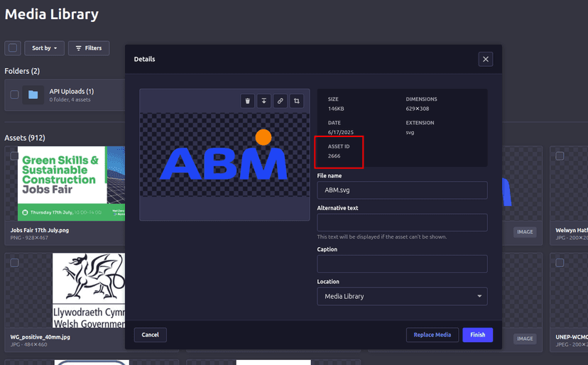Click the Filters funnel icon
This screenshot has width=588, height=365.
click(x=80, y=48)
